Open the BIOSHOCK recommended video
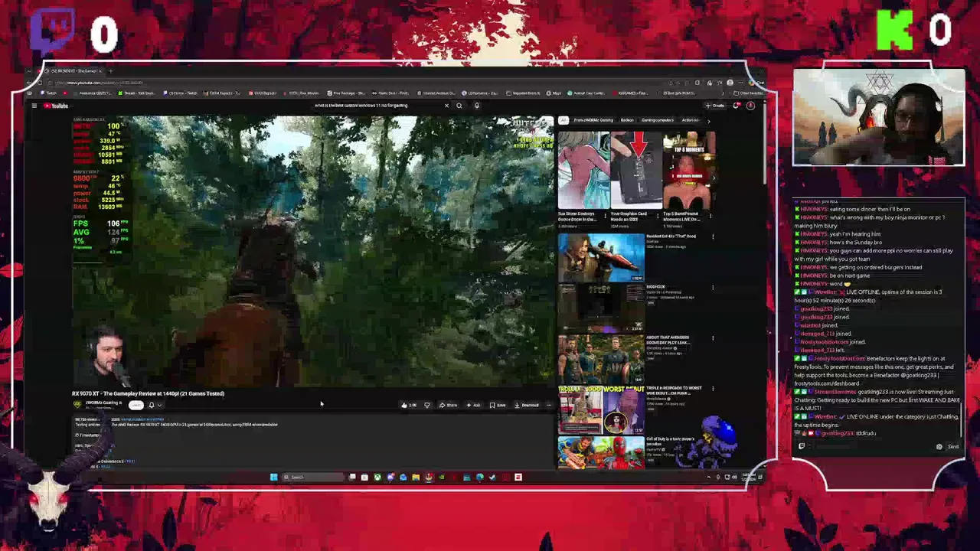Screen dimensions: 980x551 tap(601, 308)
